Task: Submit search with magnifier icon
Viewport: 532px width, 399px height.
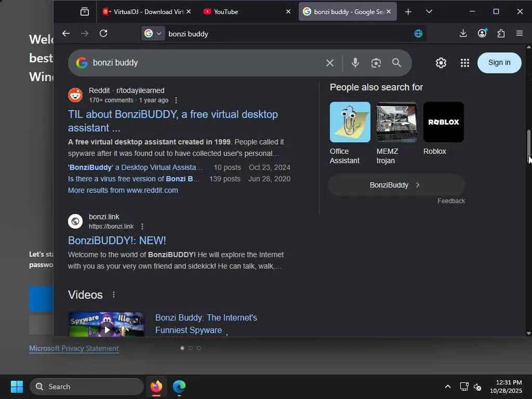Action: click(x=396, y=63)
